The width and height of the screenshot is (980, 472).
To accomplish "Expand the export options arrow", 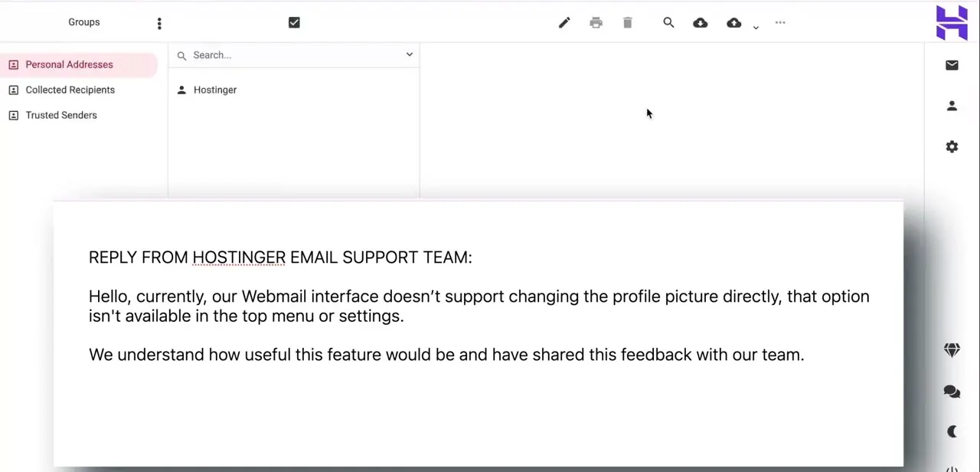I will (756, 27).
